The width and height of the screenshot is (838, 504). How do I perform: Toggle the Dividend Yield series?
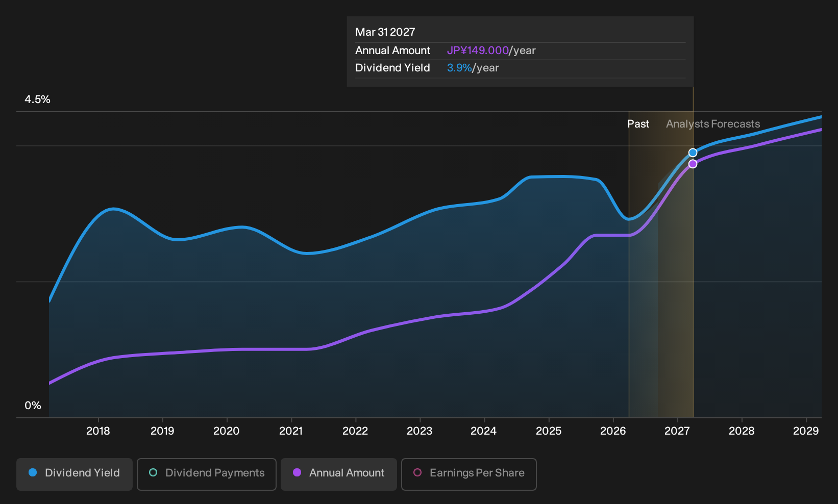pos(75,474)
